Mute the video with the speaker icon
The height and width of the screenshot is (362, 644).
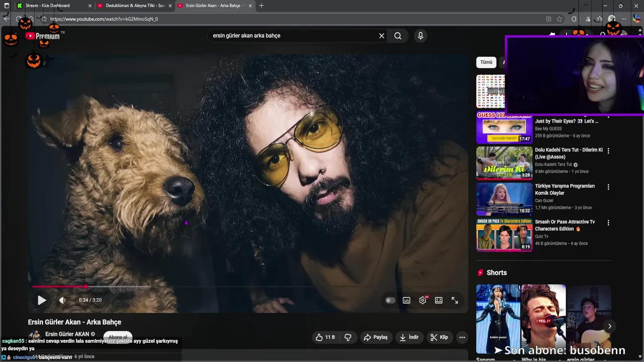pyautogui.click(x=62, y=300)
